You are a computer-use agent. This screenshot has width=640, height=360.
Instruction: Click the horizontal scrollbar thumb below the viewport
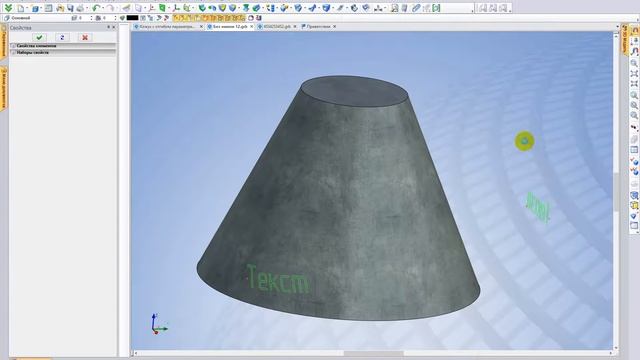(x=373, y=353)
